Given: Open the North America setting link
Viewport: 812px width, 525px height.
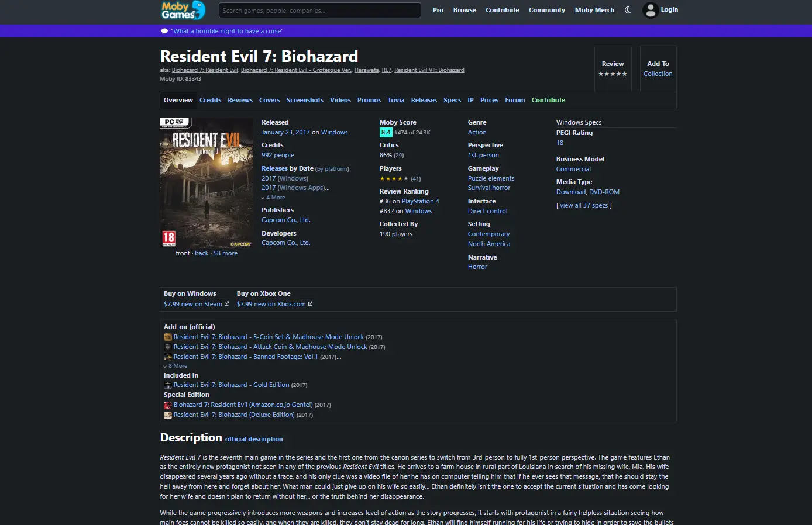Looking at the screenshot, I should (x=489, y=244).
